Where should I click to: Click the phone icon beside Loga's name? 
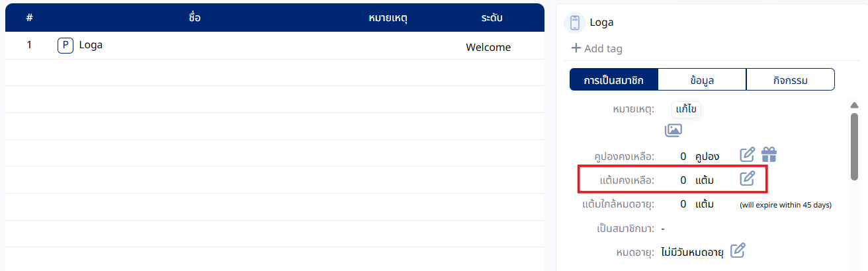point(575,22)
